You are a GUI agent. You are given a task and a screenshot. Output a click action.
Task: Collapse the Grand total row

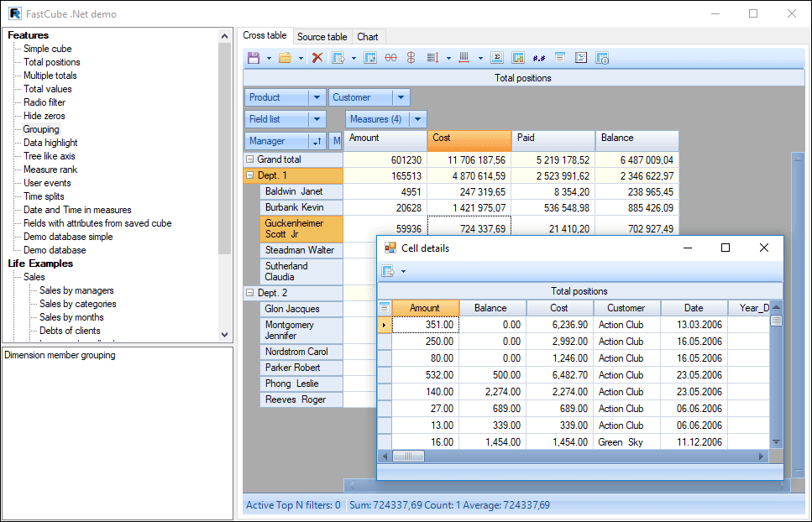pos(249,159)
